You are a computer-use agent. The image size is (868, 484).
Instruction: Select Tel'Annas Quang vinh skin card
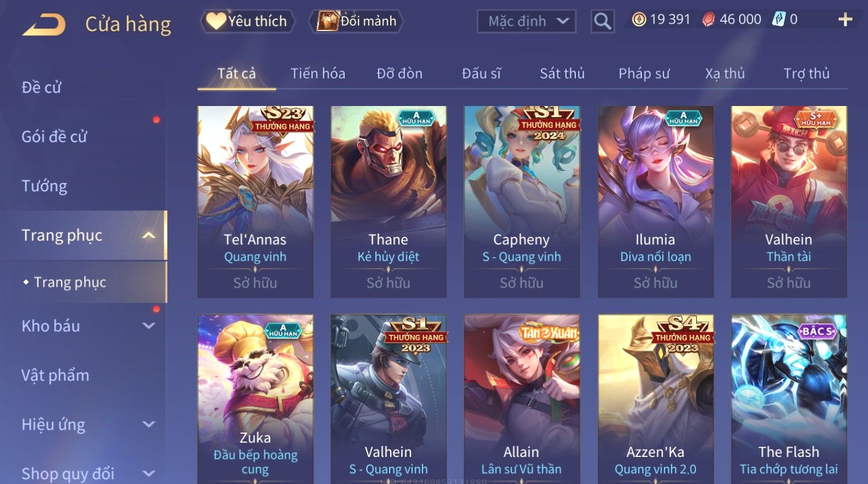click(x=255, y=202)
